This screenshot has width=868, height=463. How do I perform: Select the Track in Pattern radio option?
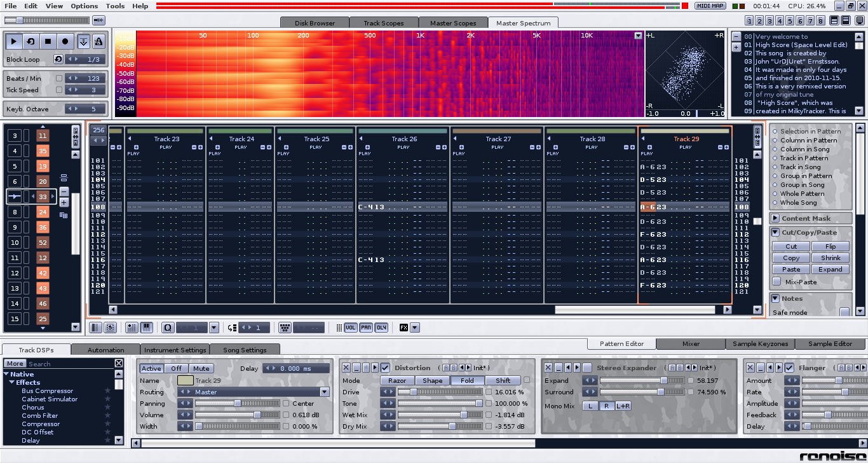point(775,158)
